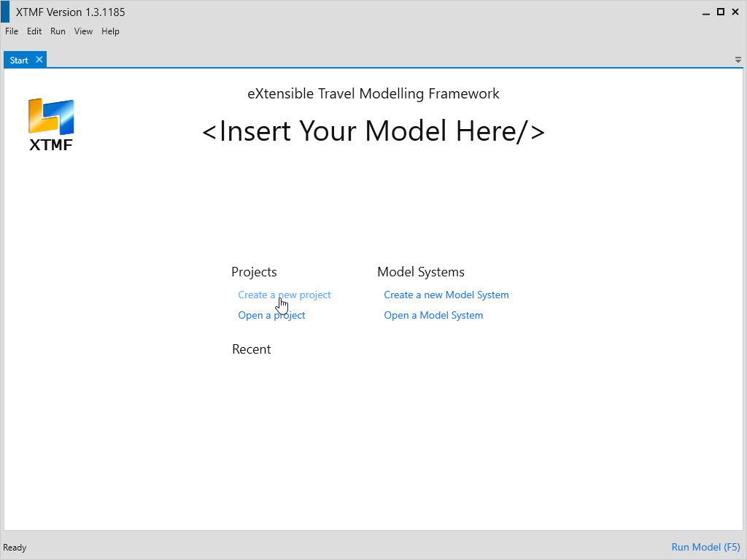The image size is (747, 560).
Task: Close the Start tab
Action: (x=39, y=60)
